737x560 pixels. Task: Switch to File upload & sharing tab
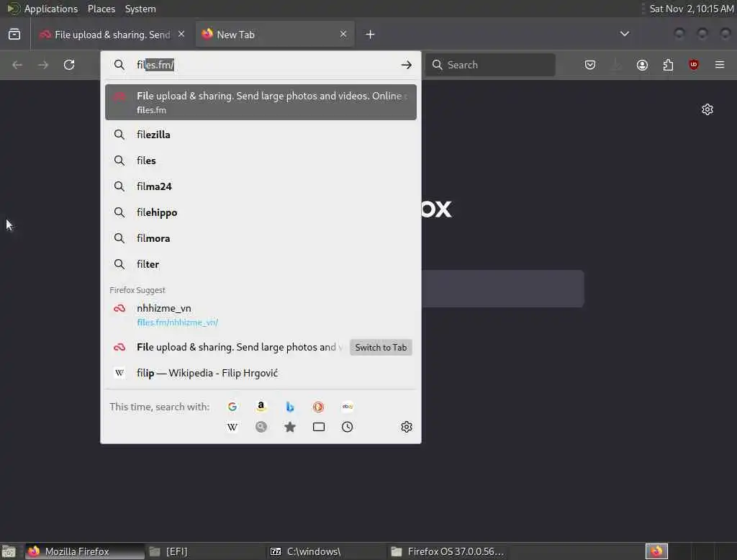tap(112, 35)
